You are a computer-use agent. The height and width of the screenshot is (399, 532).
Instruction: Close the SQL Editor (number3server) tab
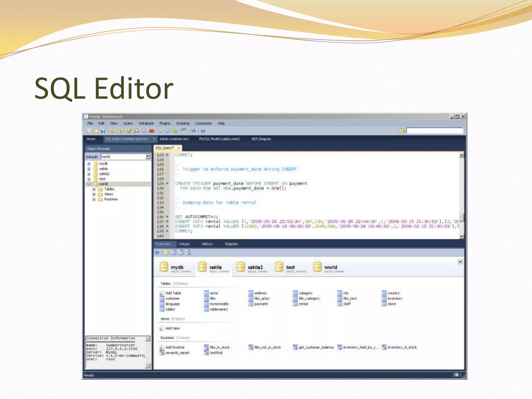pyautogui.click(x=154, y=139)
